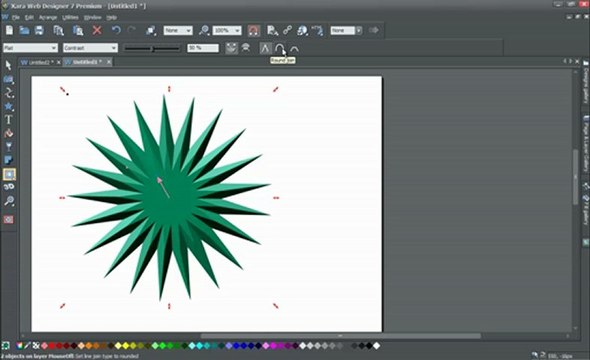Image resolution: width=590 pixels, height=360 pixels.
Task: Click the Copy icon
Action: click(x=58, y=30)
